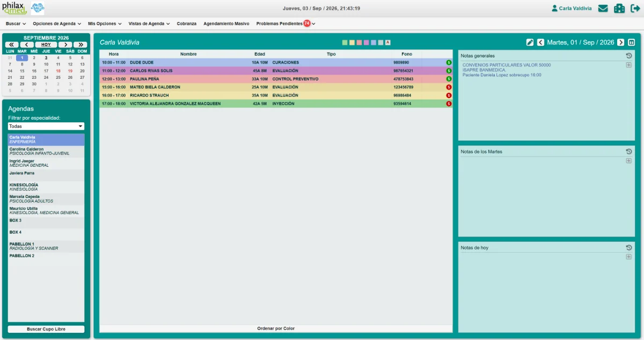Open the mail envelope icon in header
The height and width of the screenshot is (340, 644).
(x=603, y=9)
